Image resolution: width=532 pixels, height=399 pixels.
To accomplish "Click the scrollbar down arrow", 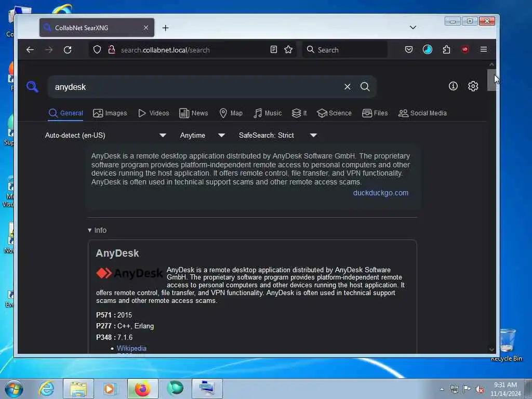I will (x=491, y=350).
